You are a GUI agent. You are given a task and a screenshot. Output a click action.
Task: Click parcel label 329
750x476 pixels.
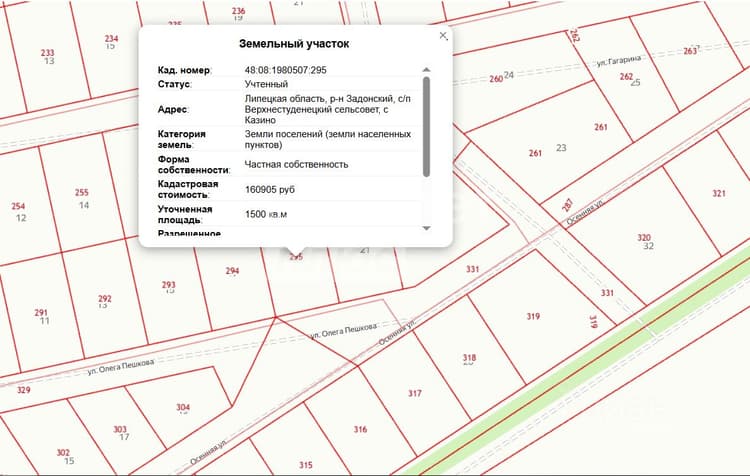(x=23, y=390)
